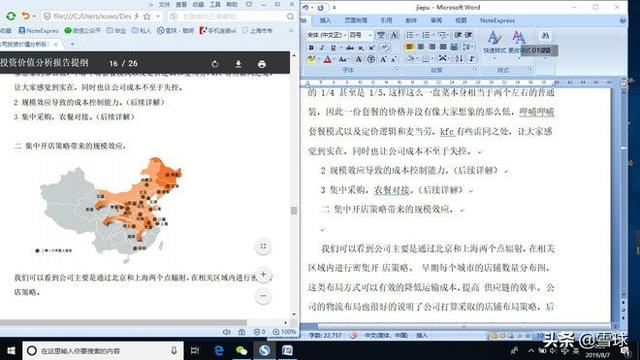
Task: Open the font name dropdown 宋体
Action: click(x=326, y=35)
